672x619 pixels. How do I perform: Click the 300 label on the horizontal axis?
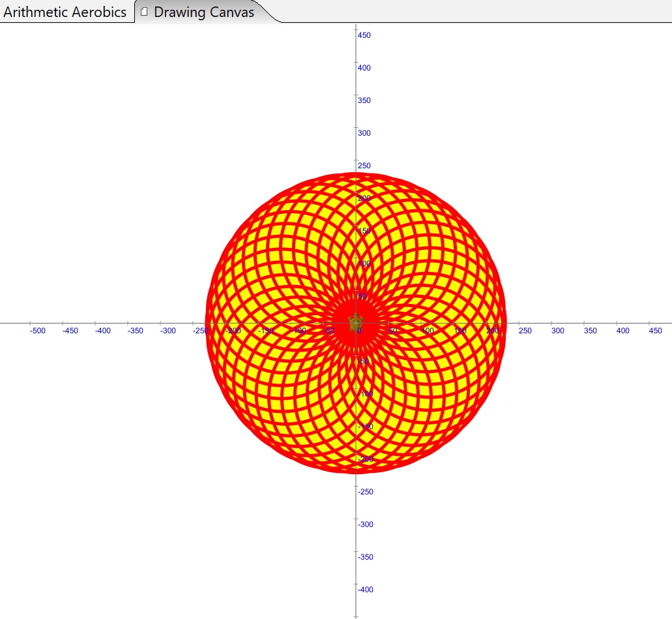558,331
